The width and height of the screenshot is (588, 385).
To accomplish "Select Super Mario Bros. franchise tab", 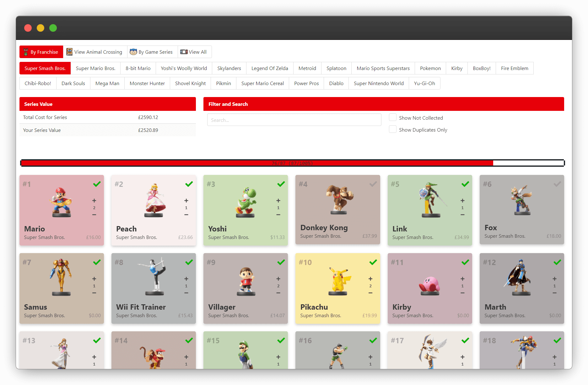I will click(x=96, y=68).
